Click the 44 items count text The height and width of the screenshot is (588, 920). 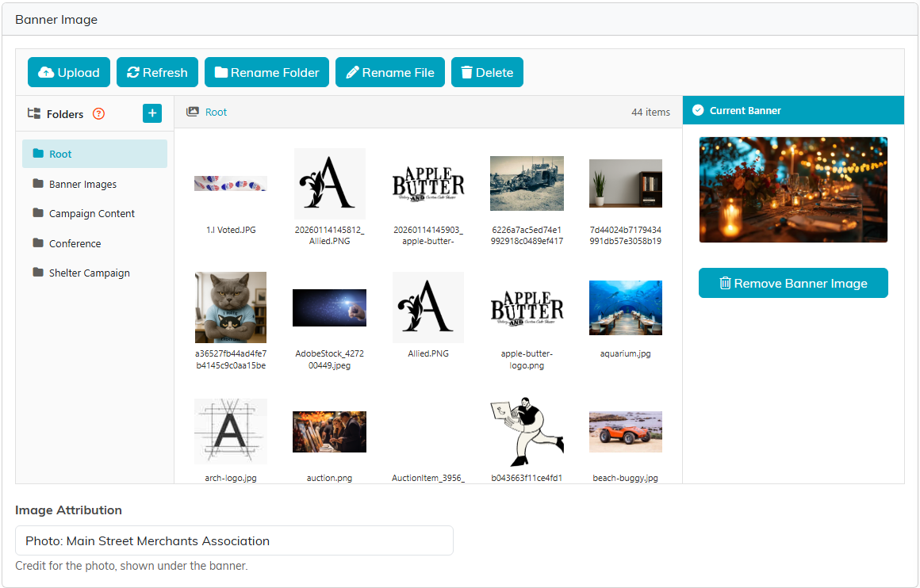650,112
